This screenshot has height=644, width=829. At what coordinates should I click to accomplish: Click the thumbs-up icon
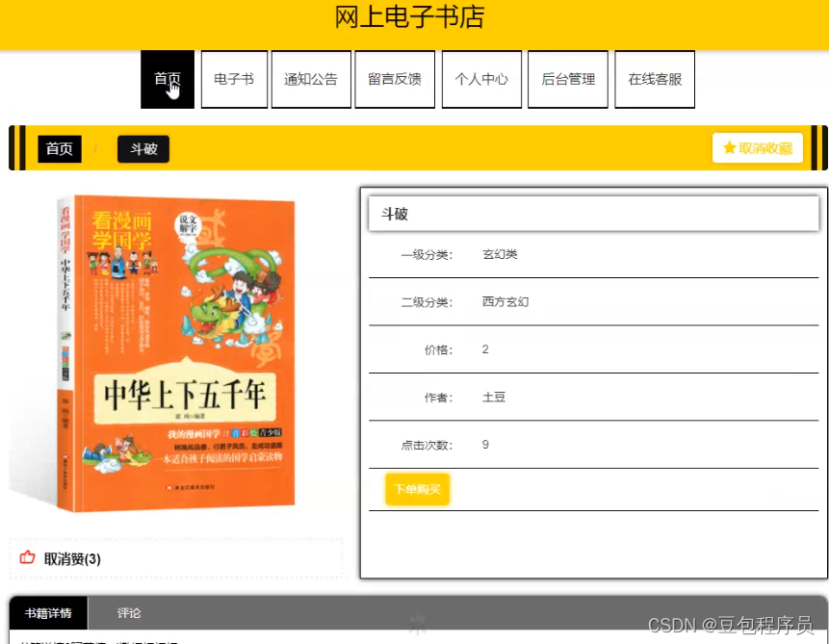click(28, 557)
